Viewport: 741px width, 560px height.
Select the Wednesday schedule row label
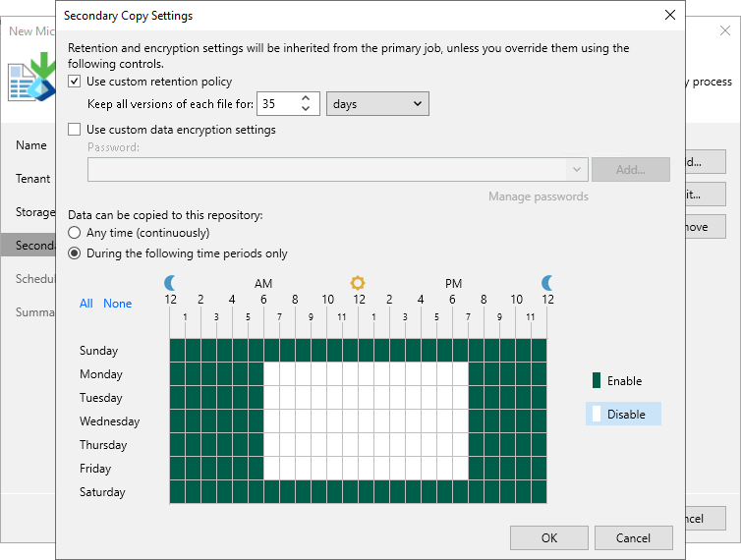pyautogui.click(x=110, y=421)
